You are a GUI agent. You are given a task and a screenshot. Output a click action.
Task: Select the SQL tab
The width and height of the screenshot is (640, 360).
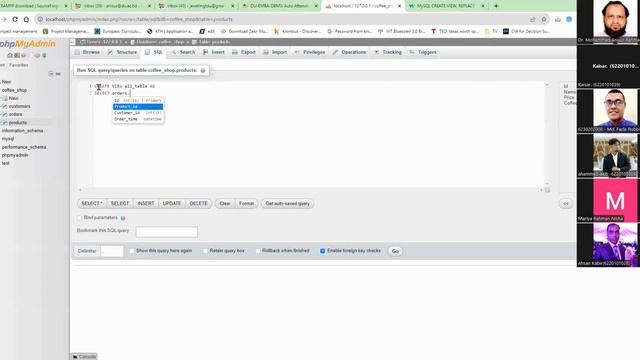coord(154,52)
